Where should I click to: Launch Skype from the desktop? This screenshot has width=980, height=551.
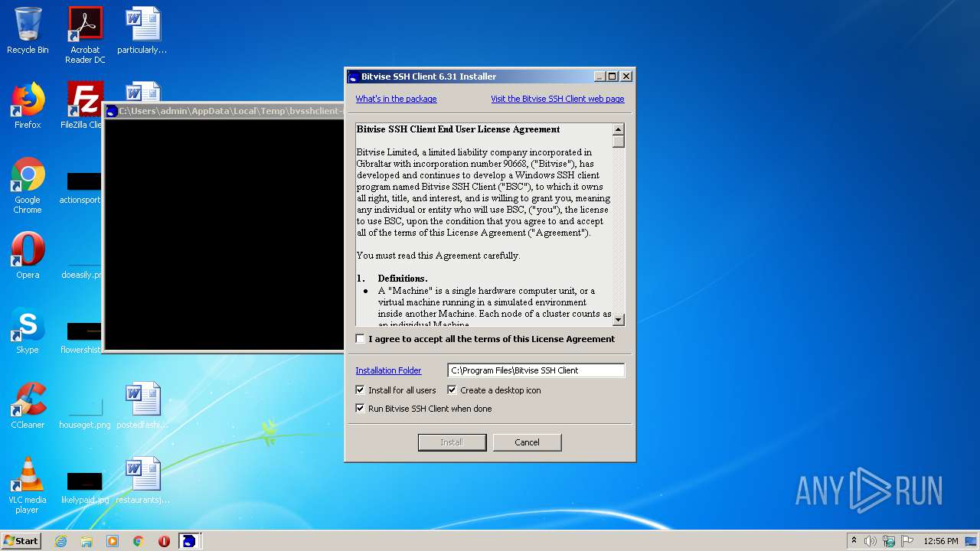(x=28, y=331)
